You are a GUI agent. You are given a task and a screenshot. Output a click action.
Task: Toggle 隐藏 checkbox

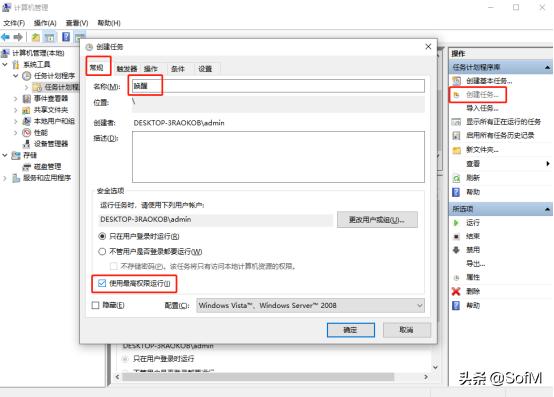(x=95, y=305)
